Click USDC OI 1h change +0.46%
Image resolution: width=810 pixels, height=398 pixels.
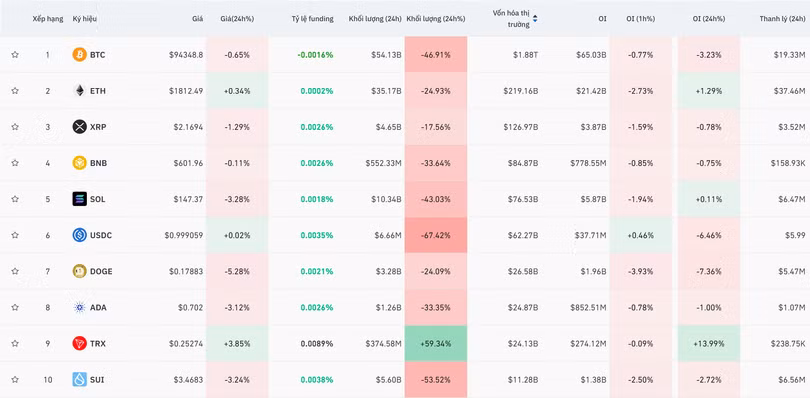coord(641,235)
